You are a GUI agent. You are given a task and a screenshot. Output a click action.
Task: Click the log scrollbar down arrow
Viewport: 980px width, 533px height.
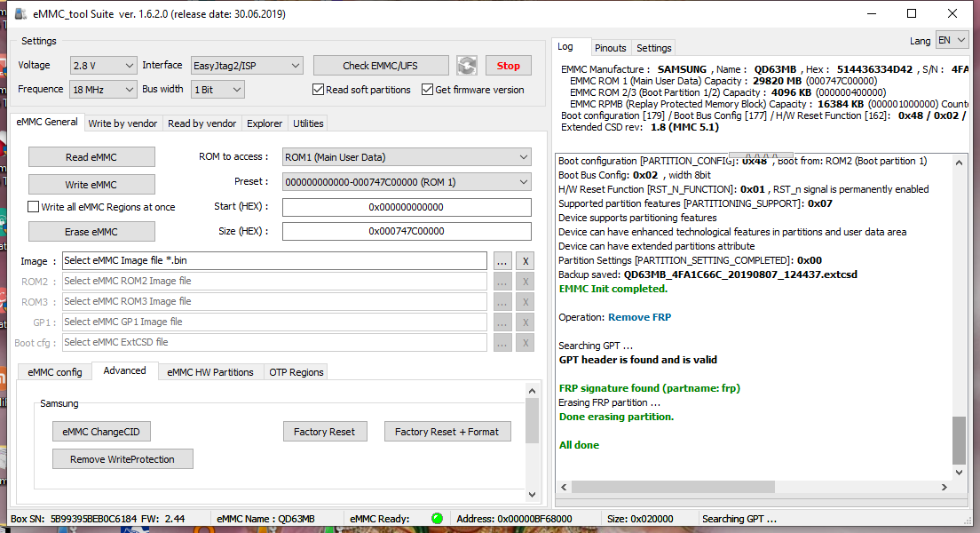(x=959, y=473)
